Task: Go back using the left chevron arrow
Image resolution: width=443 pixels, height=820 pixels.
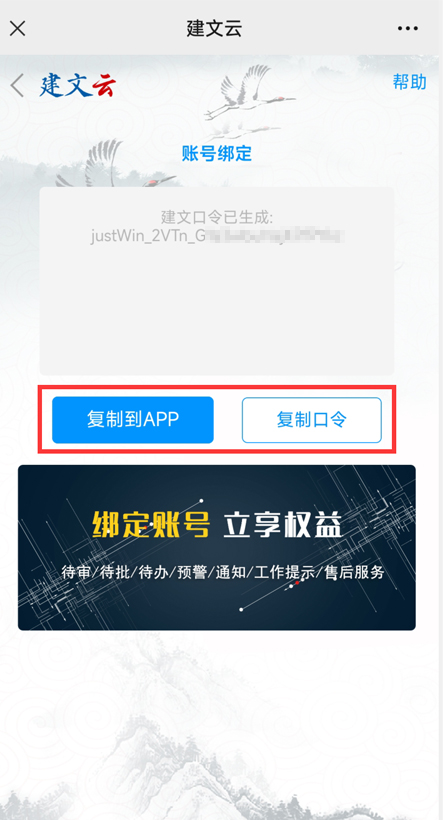Action: point(17,85)
